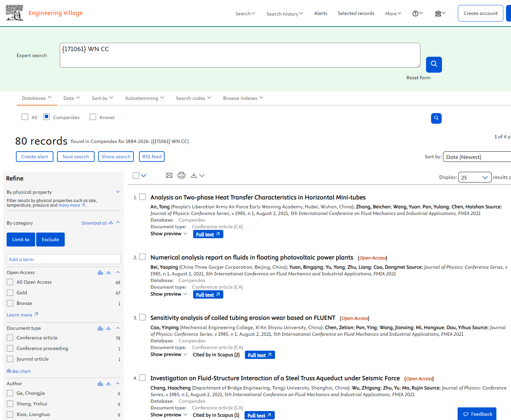Show Document type facet chart icon

[100, 328]
